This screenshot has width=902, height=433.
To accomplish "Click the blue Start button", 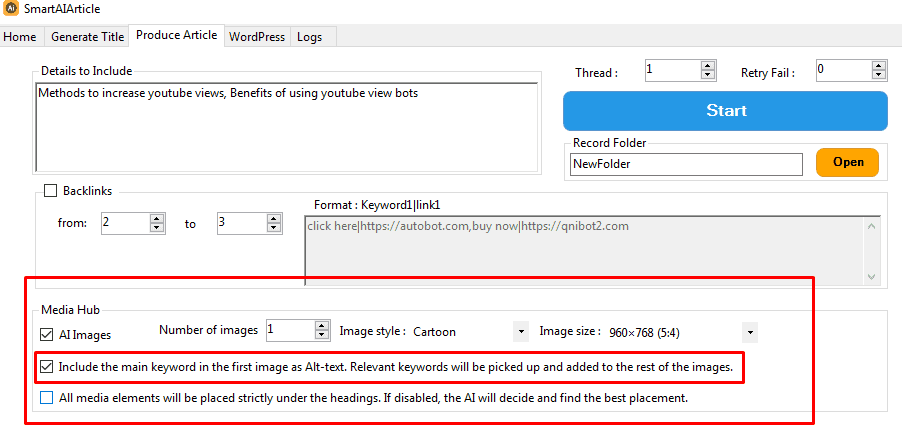I will [725, 111].
